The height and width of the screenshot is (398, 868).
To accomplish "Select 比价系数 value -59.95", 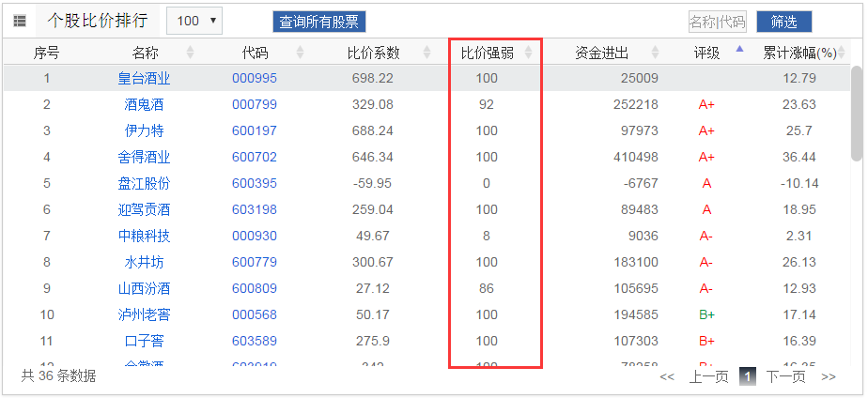I will click(373, 184).
